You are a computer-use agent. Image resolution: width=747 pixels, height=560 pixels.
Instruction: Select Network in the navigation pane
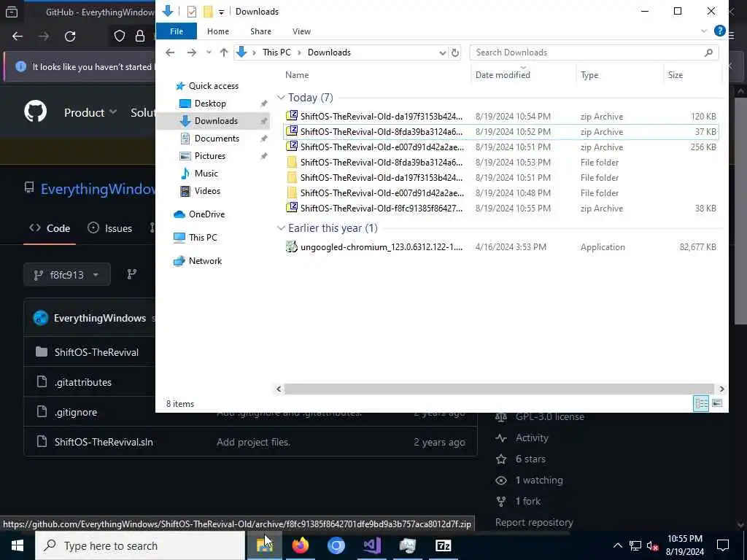click(x=205, y=261)
